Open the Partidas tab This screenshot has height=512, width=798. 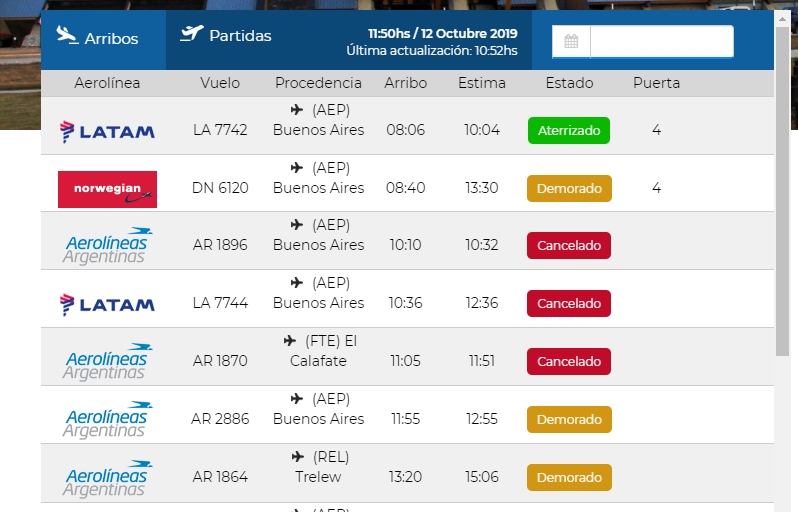pyautogui.click(x=226, y=36)
